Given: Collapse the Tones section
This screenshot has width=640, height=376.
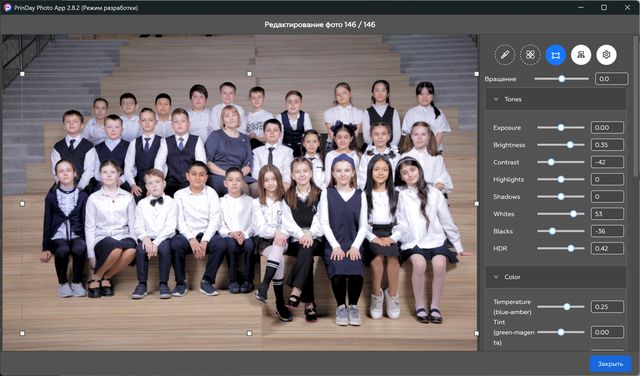Looking at the screenshot, I should pos(556,99).
